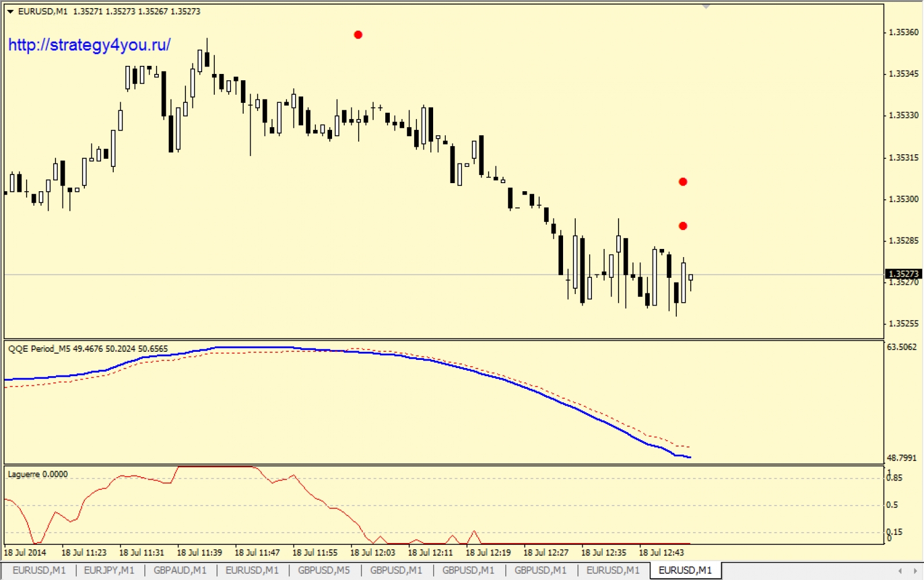This screenshot has height=580, width=924.
Task: Click the QQE Period_M5 indicator label
Action: [x=88, y=349]
